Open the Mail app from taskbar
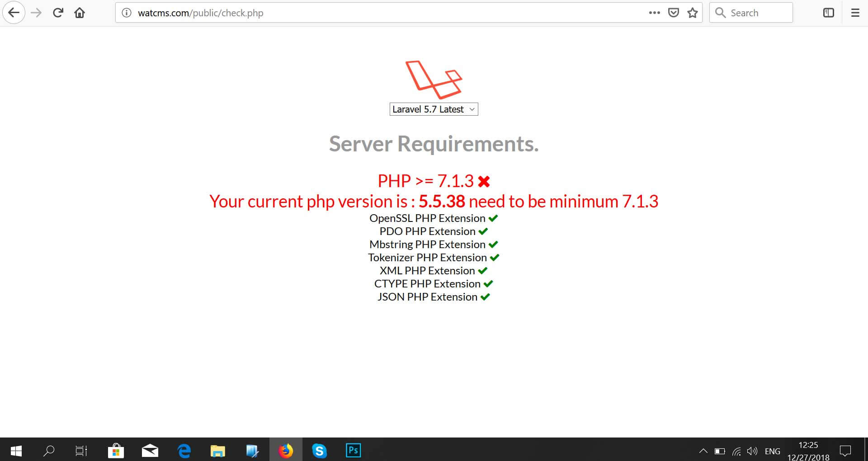868x461 pixels. click(x=150, y=450)
